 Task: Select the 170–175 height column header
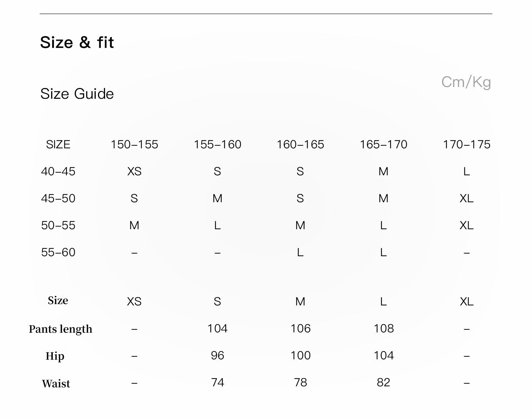tap(467, 144)
